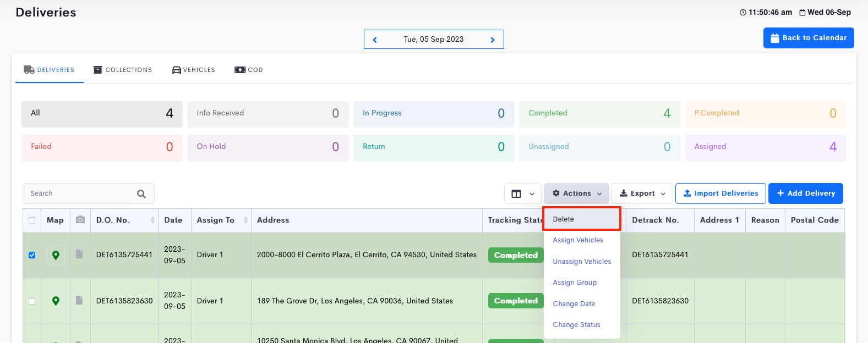Uncheck the DET6135725441 row checkbox
868x343 pixels.
pyautogui.click(x=32, y=255)
